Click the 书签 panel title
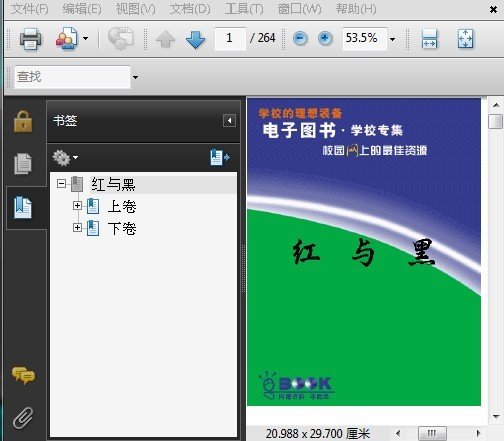This screenshot has height=441, width=504. 65,121
